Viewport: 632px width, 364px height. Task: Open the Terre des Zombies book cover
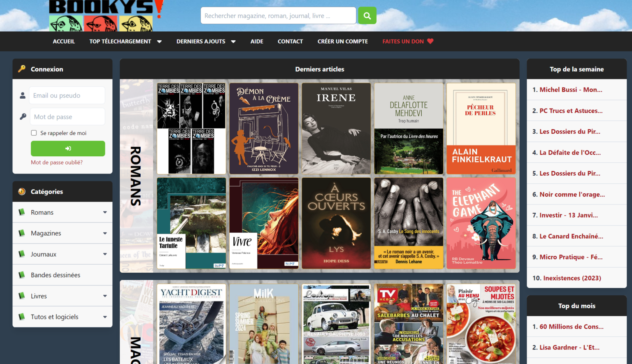191,129
